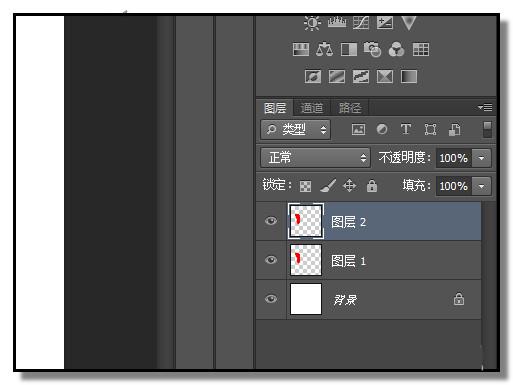This screenshot has width=513, height=385.
Task: Select 图层 2 thumbnail
Action: (x=306, y=221)
